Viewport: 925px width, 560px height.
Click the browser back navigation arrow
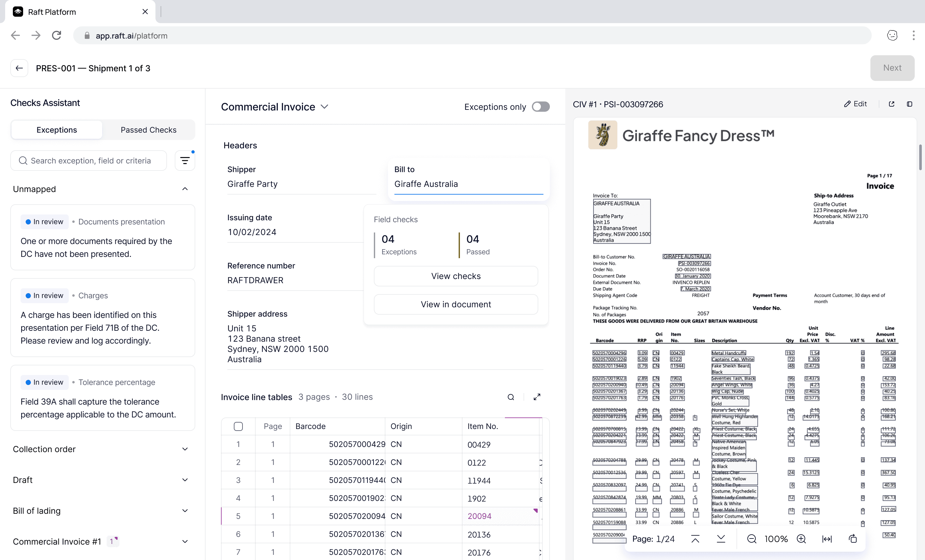point(15,36)
